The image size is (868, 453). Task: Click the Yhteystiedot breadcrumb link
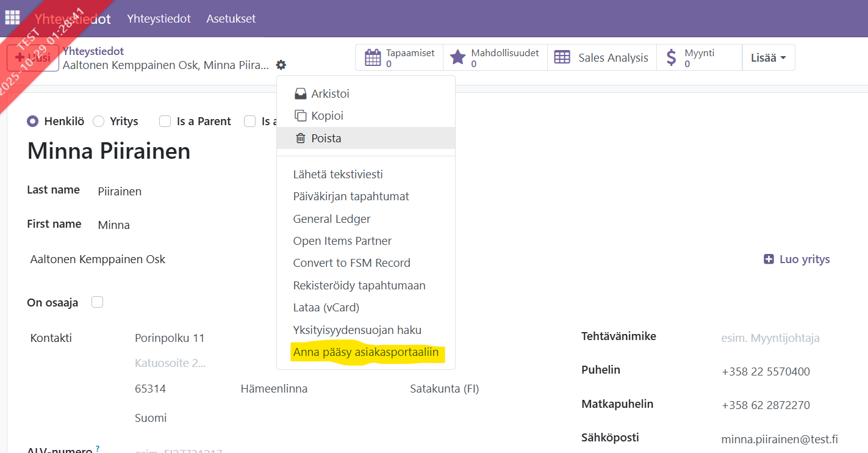coord(93,51)
